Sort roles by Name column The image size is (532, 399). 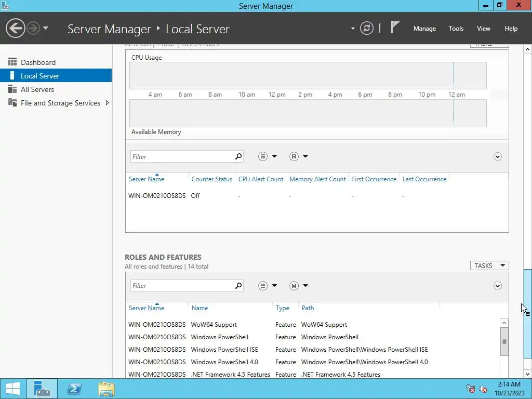point(199,308)
